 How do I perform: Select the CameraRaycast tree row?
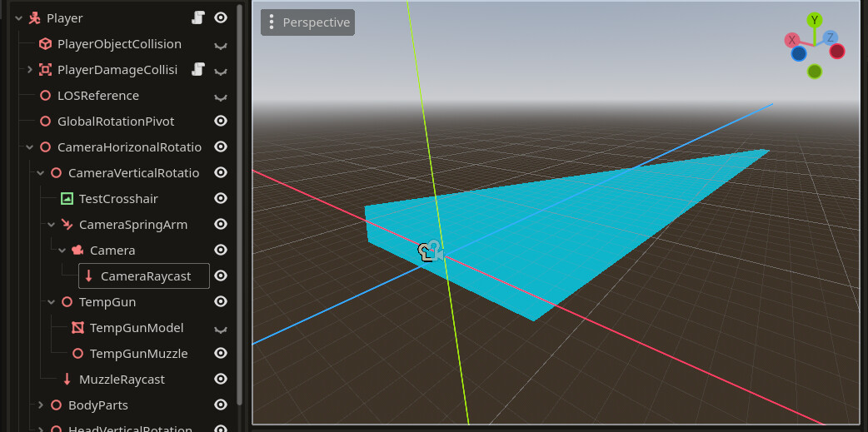tap(144, 276)
